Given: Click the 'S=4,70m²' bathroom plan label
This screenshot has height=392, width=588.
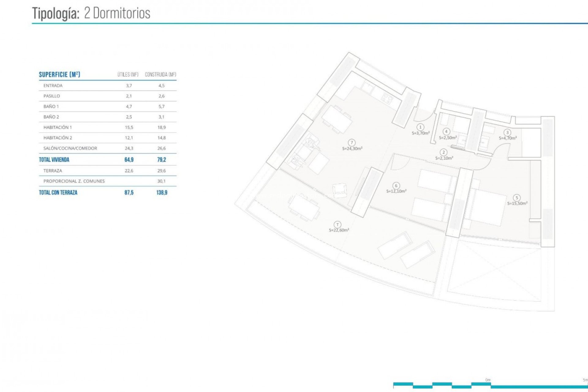Looking at the screenshot, I should (508, 138).
